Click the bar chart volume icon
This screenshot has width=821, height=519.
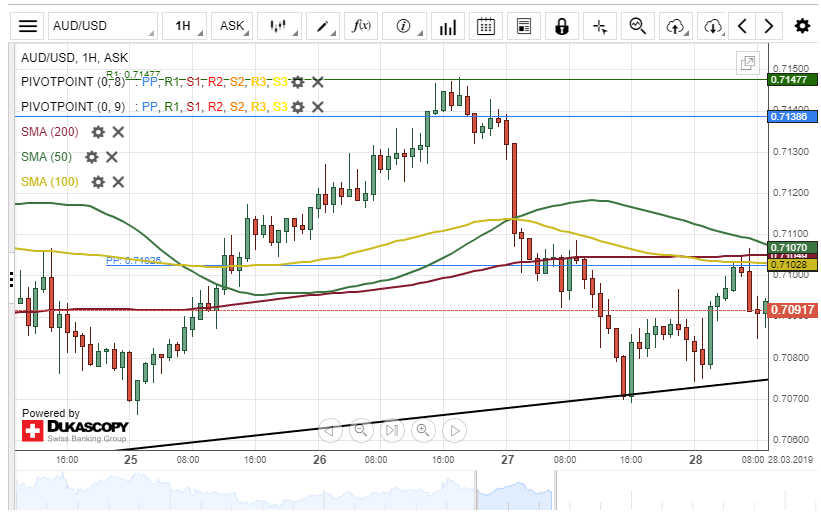click(448, 26)
